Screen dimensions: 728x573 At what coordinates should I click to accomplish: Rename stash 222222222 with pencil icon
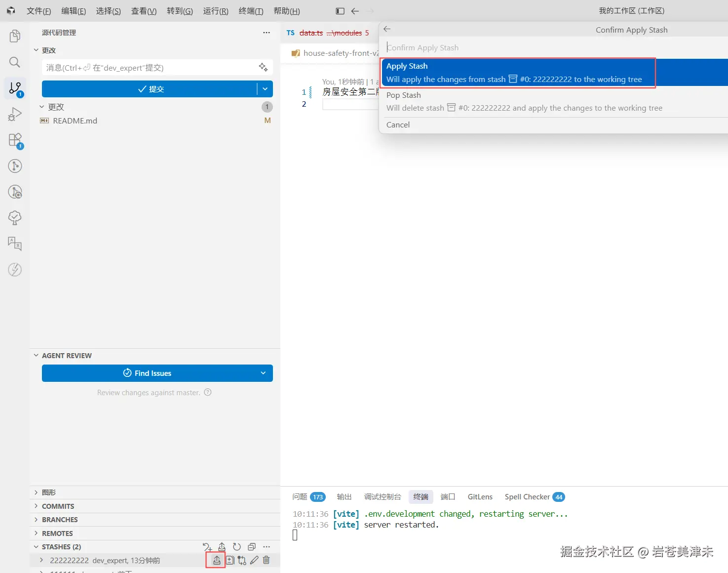click(254, 560)
